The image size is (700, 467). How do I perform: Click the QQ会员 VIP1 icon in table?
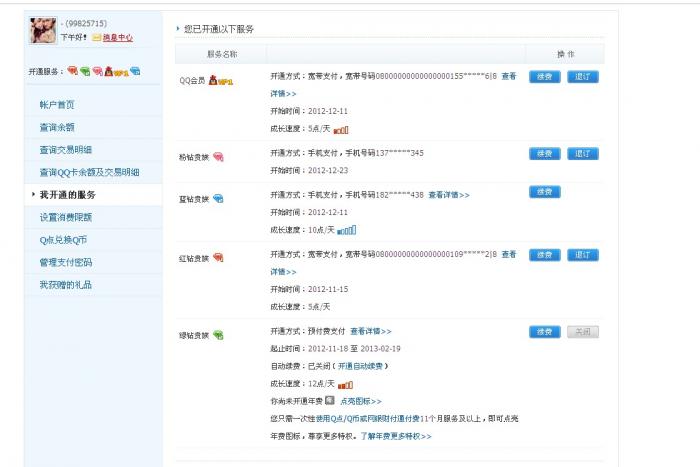[221, 81]
